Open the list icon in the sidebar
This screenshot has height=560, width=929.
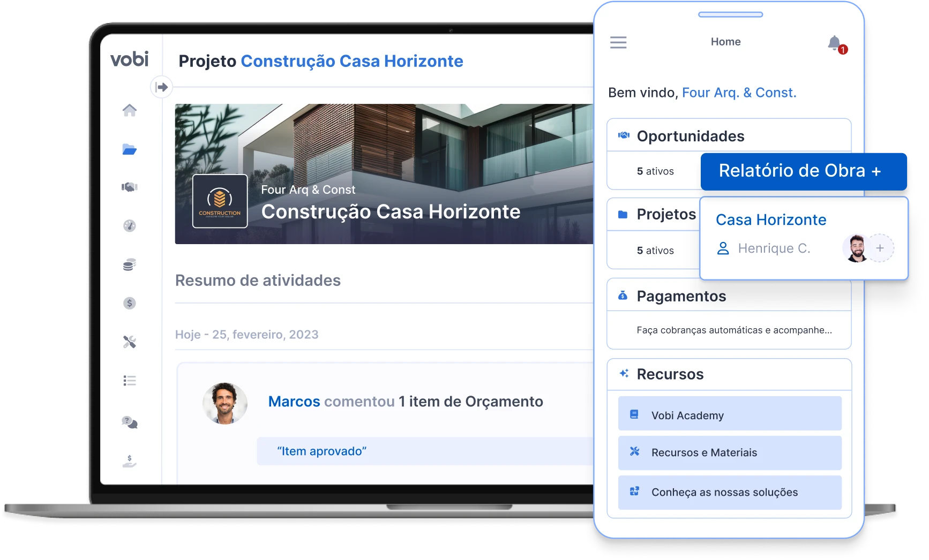click(x=130, y=381)
